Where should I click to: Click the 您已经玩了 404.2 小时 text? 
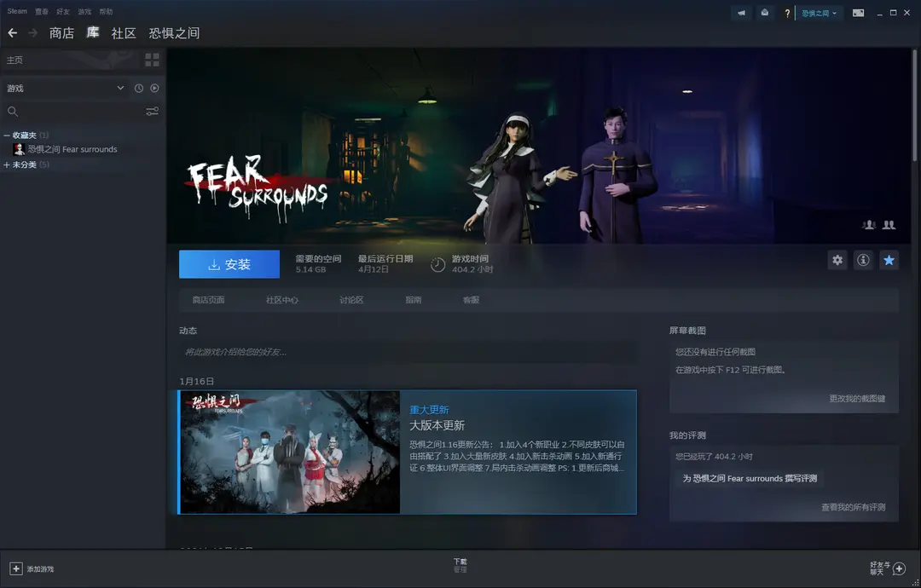[x=714, y=457]
